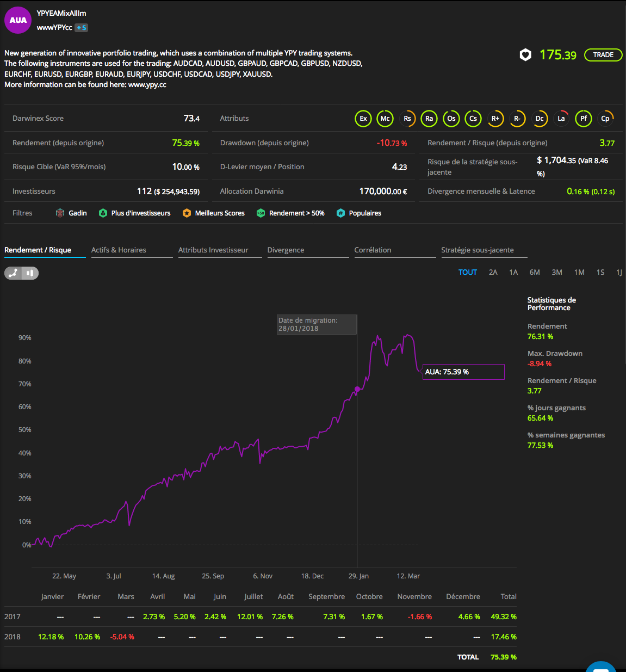Click the Dc attribute circle
Image resolution: width=626 pixels, height=672 pixels.
click(540, 118)
